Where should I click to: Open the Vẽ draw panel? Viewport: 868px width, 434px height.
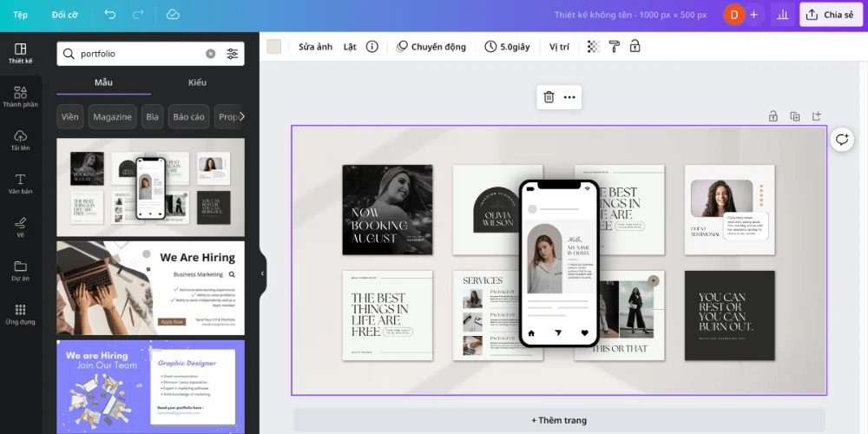21,227
